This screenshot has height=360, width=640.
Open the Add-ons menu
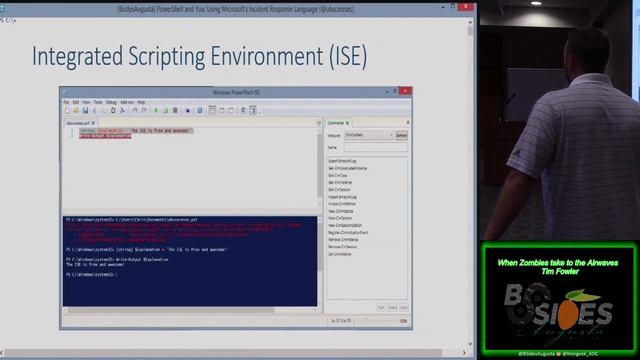[127, 102]
